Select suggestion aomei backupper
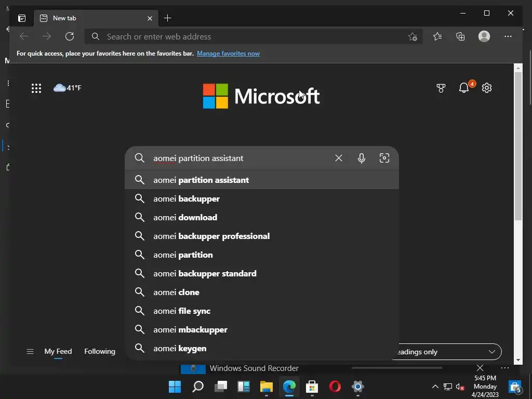This screenshot has width=532, height=399. click(262, 198)
